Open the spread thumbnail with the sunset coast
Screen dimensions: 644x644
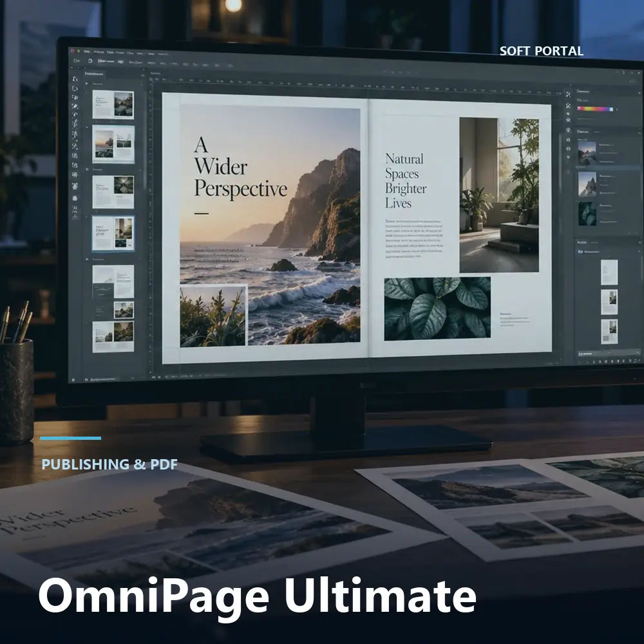pos(113,144)
